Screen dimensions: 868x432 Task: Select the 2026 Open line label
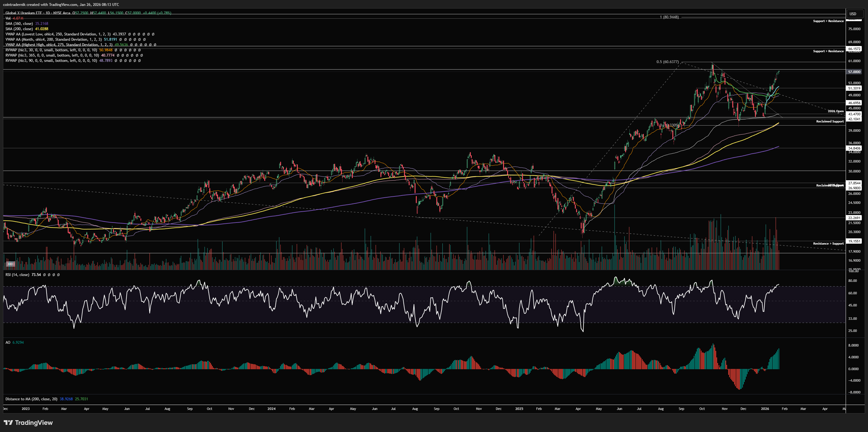click(x=835, y=111)
